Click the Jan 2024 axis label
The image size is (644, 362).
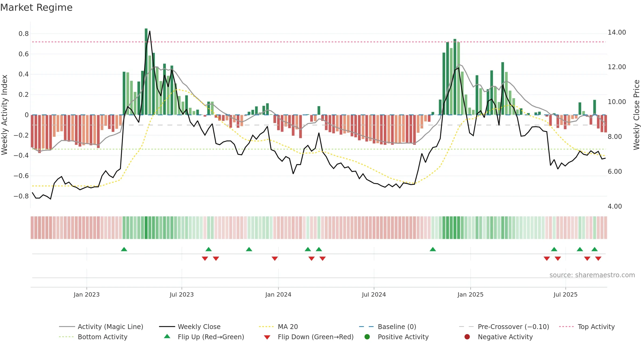tap(278, 294)
